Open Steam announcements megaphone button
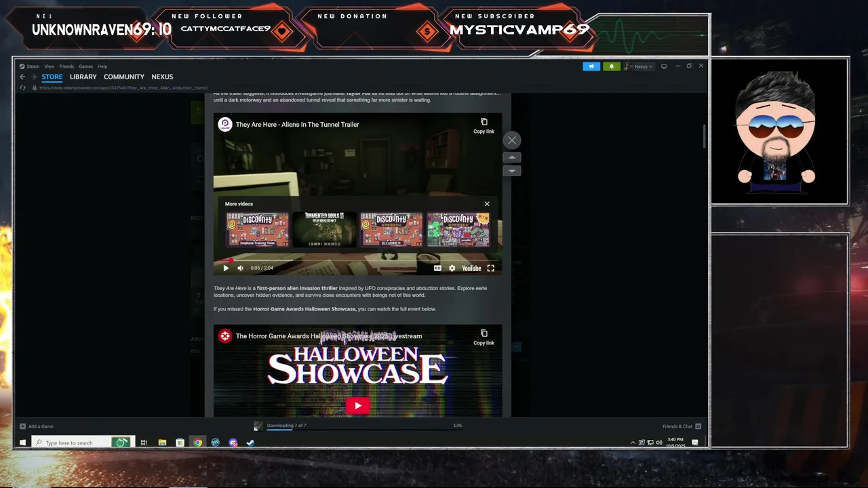The image size is (868, 488). pyautogui.click(x=591, y=66)
